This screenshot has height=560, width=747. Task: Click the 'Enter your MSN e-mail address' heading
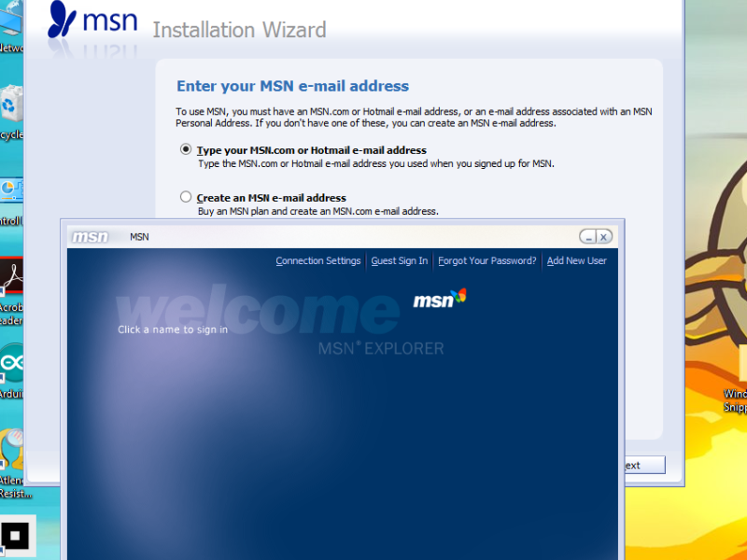click(292, 86)
